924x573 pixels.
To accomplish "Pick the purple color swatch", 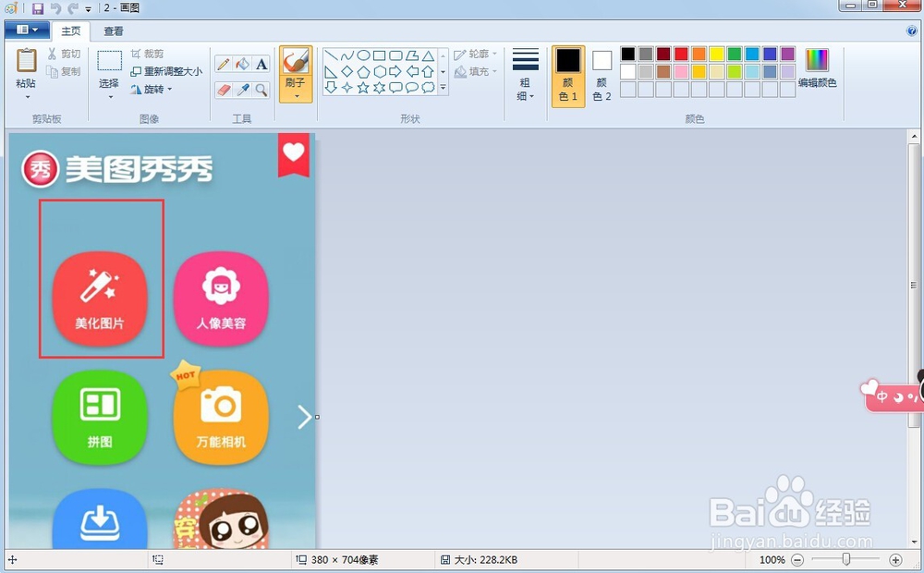I will (x=787, y=55).
